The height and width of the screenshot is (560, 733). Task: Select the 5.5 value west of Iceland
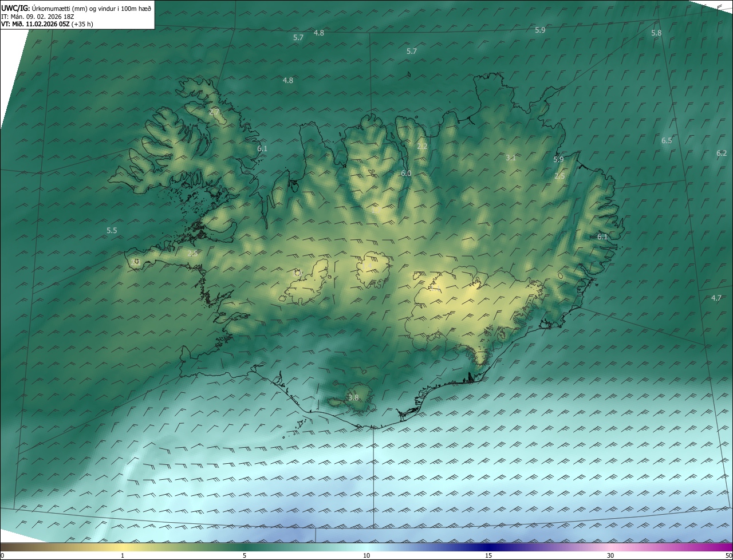pyautogui.click(x=112, y=230)
